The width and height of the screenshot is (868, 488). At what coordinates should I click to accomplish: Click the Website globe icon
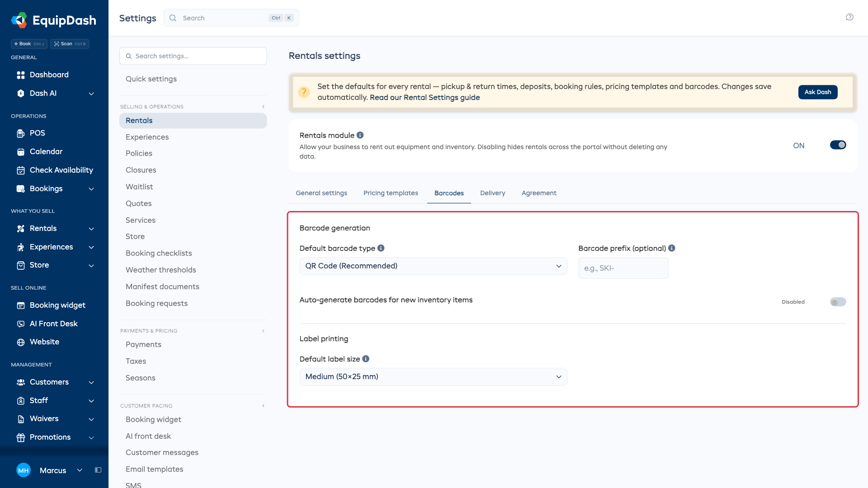(21, 342)
